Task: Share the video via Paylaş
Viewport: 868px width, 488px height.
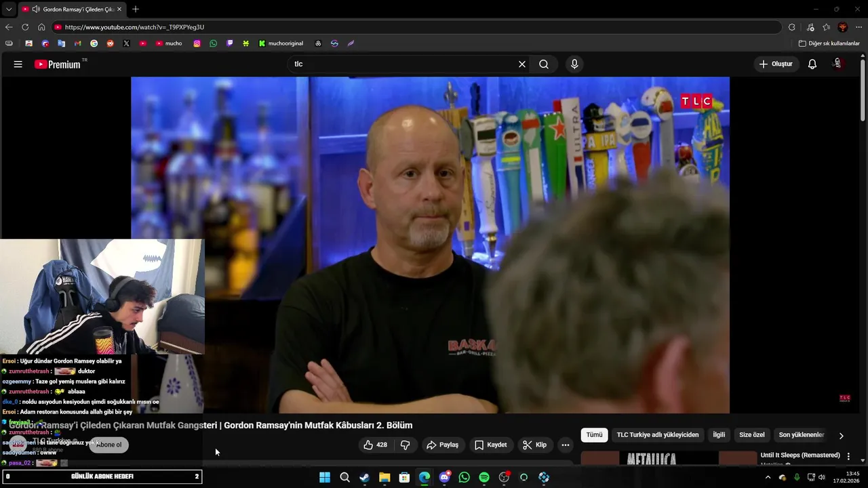Action: 442,445
